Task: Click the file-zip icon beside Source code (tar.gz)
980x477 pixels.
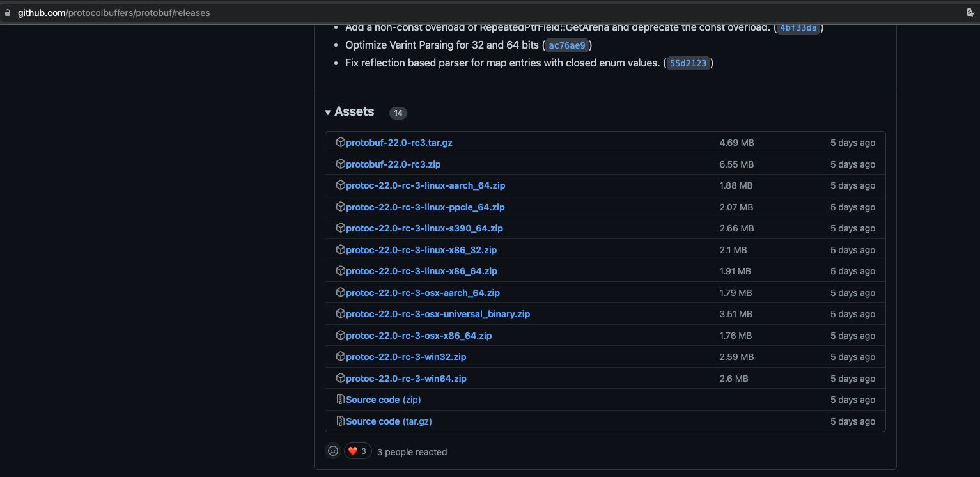Action: [340, 421]
